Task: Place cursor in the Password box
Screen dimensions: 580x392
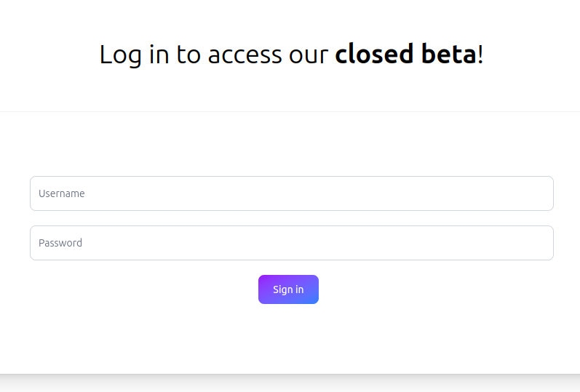Action: pyautogui.click(x=291, y=243)
